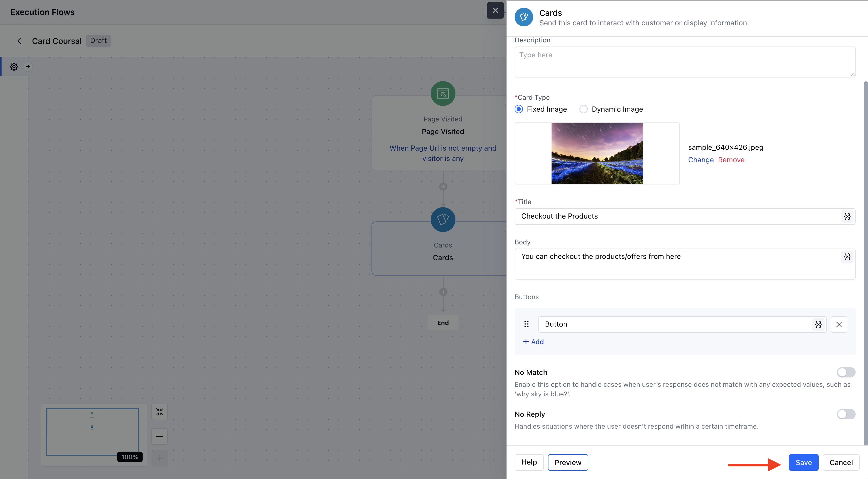Open the card Preview
868x479 pixels.
[568, 462]
